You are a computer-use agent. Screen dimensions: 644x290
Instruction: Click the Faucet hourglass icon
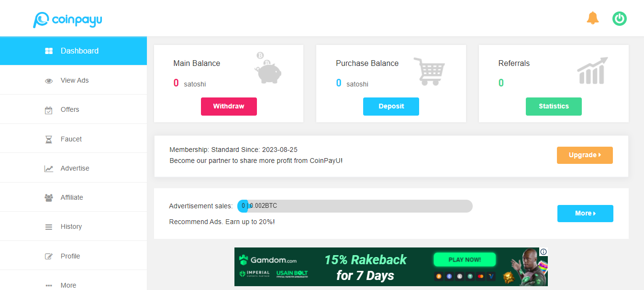tap(48, 139)
